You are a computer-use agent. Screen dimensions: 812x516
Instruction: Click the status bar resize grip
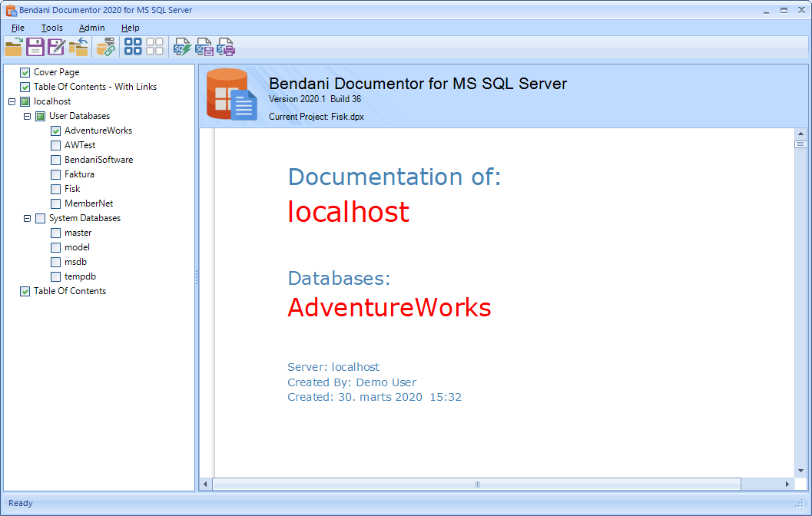click(800, 504)
